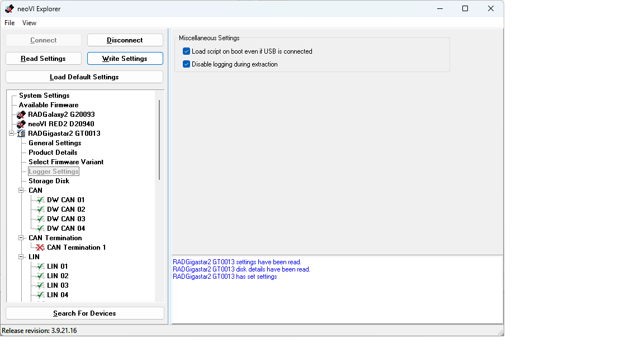The image size is (644, 362).
Task: Click the neoVI RED2 D20940 device icon
Action: click(x=21, y=124)
